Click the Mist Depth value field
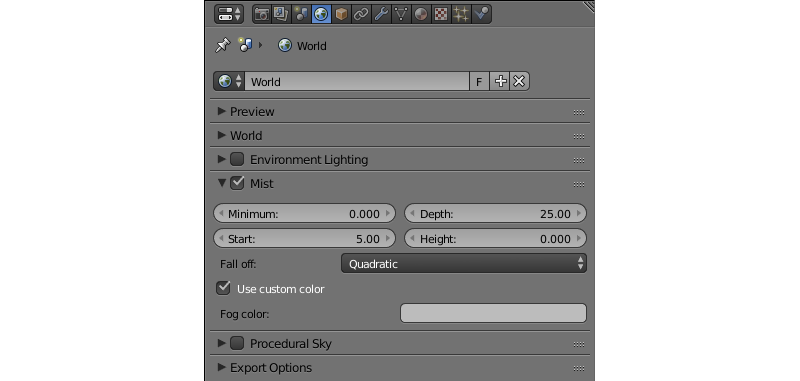The height and width of the screenshot is (381, 800). coord(495,214)
